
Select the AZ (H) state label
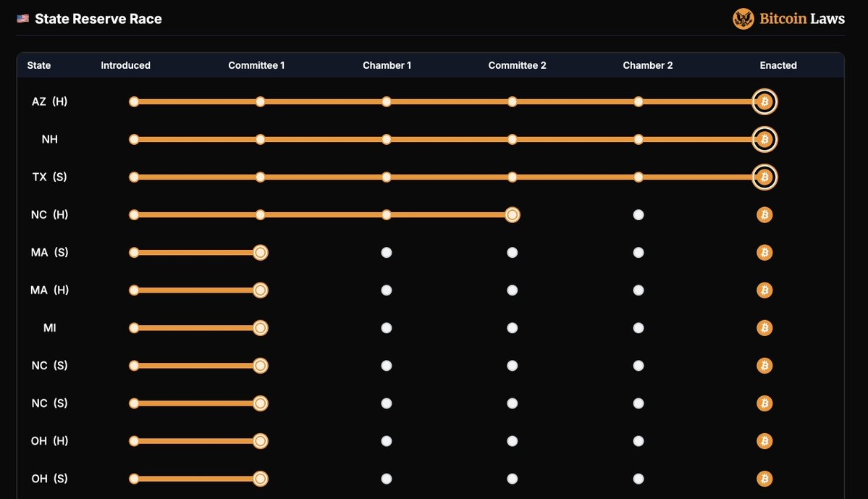[49, 102]
